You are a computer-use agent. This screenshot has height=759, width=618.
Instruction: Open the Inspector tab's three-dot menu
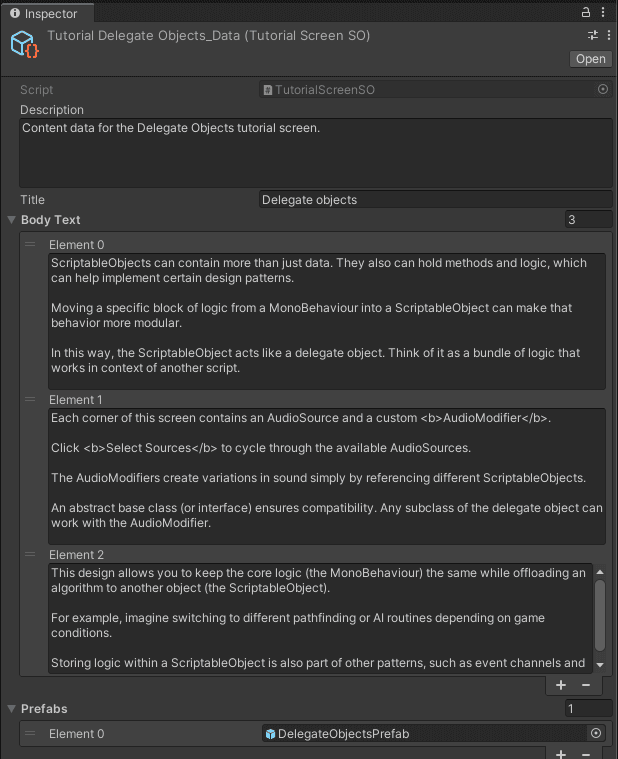click(606, 13)
